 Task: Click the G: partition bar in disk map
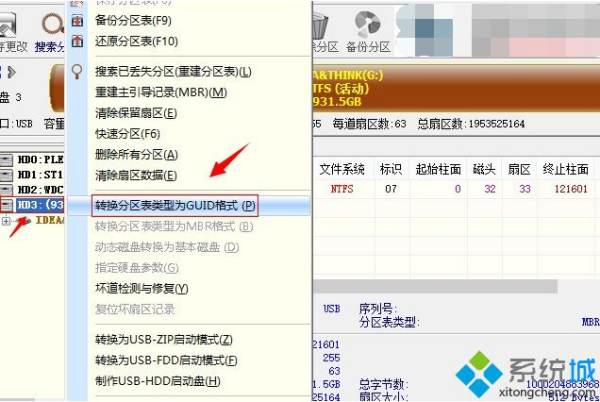[x=456, y=88]
